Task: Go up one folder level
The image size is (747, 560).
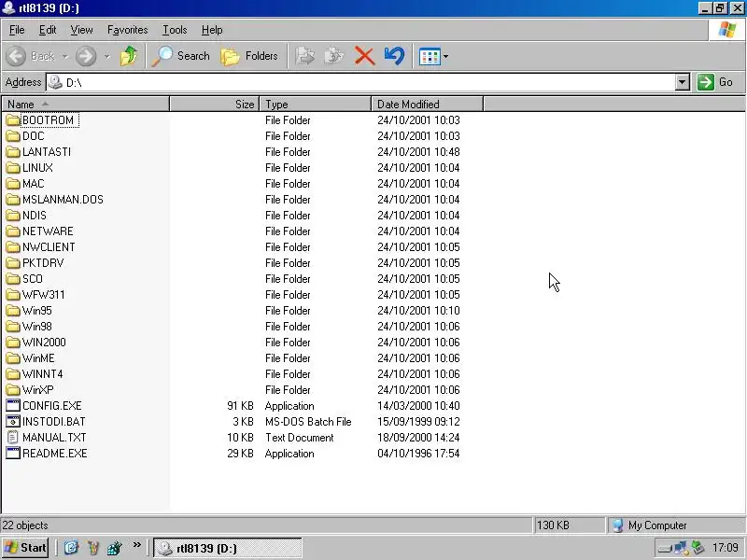Action: (x=129, y=56)
